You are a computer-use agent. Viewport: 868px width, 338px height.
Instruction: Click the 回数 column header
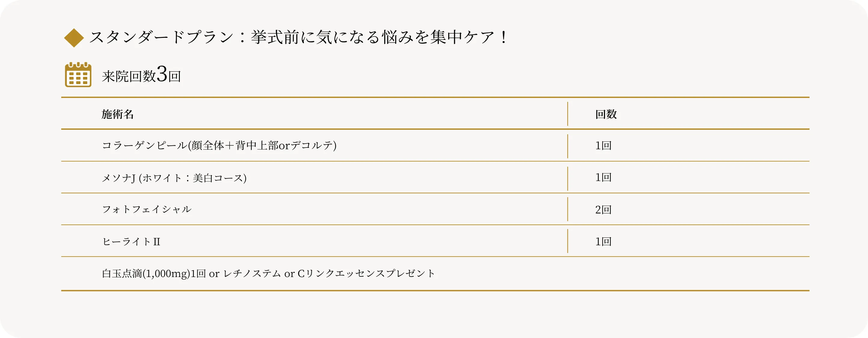[606, 114]
